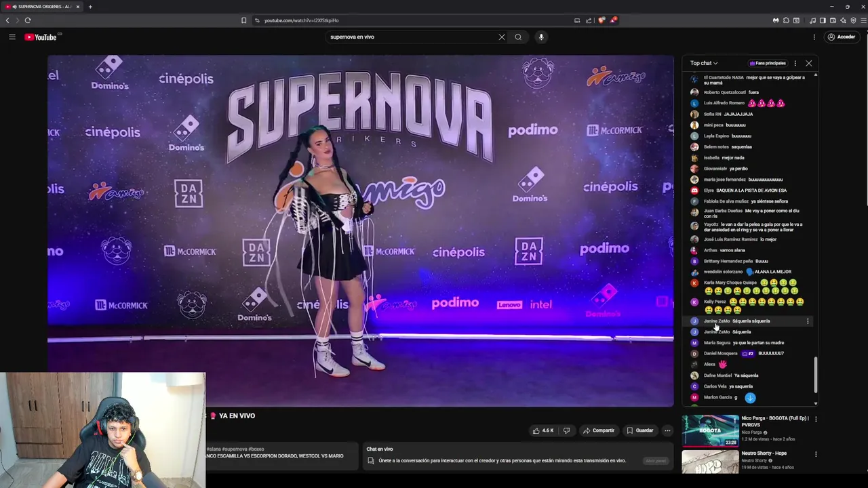The image size is (868, 488).
Task: Close the live chat panel
Action: tap(808, 63)
